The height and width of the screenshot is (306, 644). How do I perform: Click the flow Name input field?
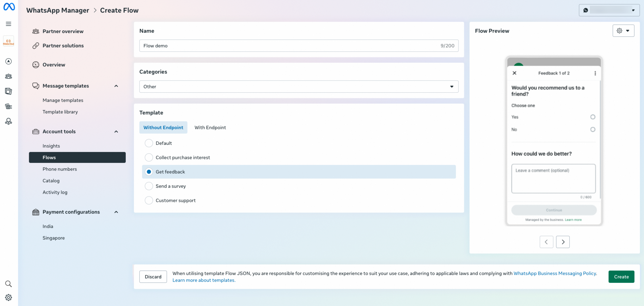pos(290,46)
